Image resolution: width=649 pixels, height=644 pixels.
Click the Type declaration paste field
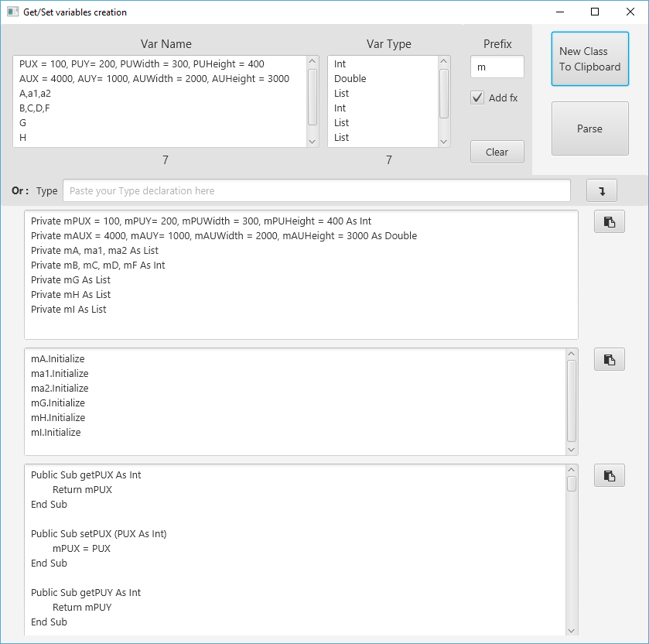(x=316, y=191)
